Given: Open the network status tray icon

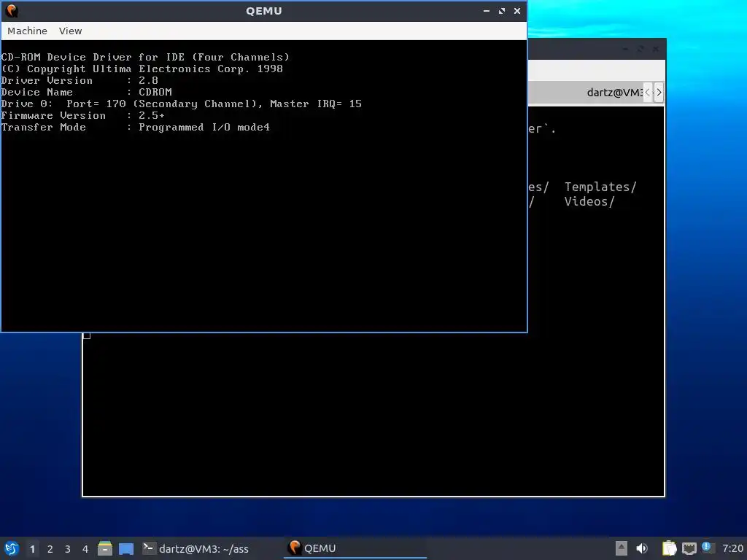Looking at the screenshot, I should click(689, 548).
